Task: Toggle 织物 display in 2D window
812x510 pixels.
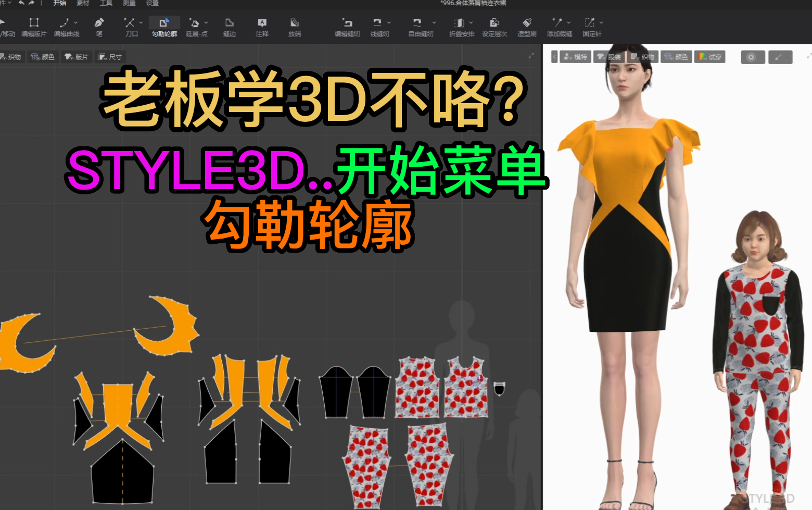Action: 11,57
